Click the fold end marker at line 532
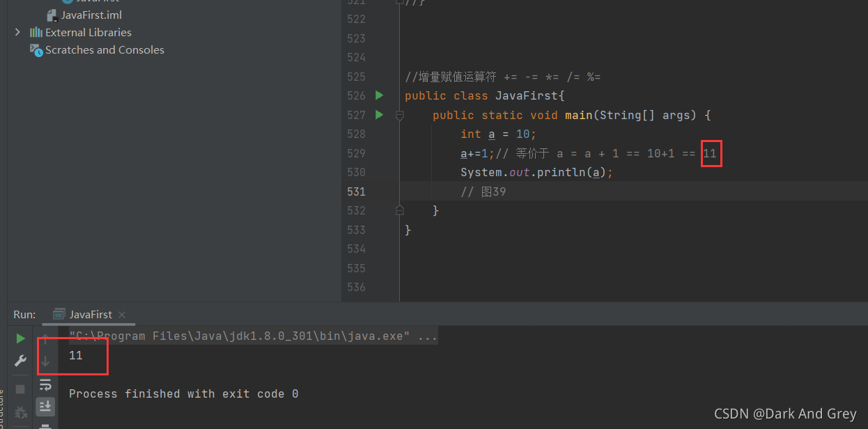The width and height of the screenshot is (868, 429). tap(399, 210)
